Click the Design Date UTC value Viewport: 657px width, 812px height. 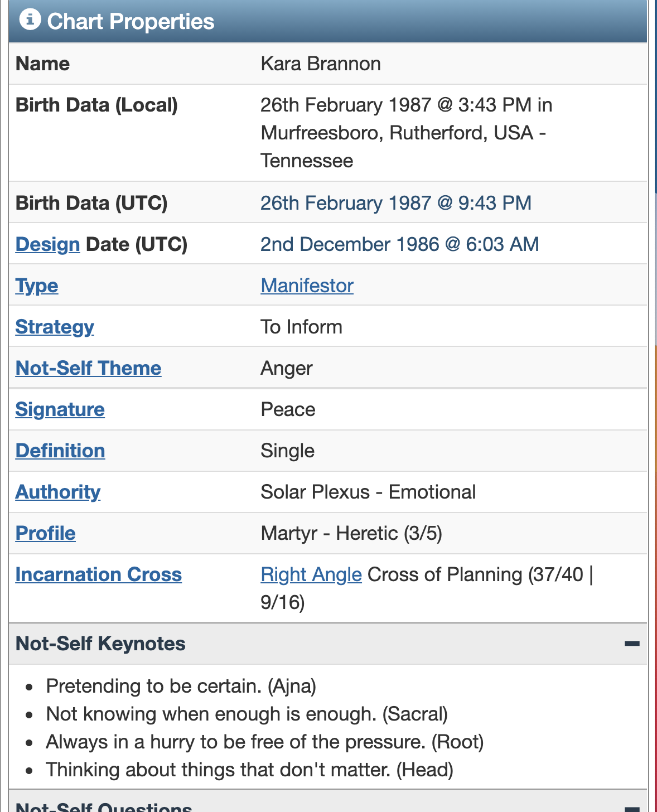point(399,244)
